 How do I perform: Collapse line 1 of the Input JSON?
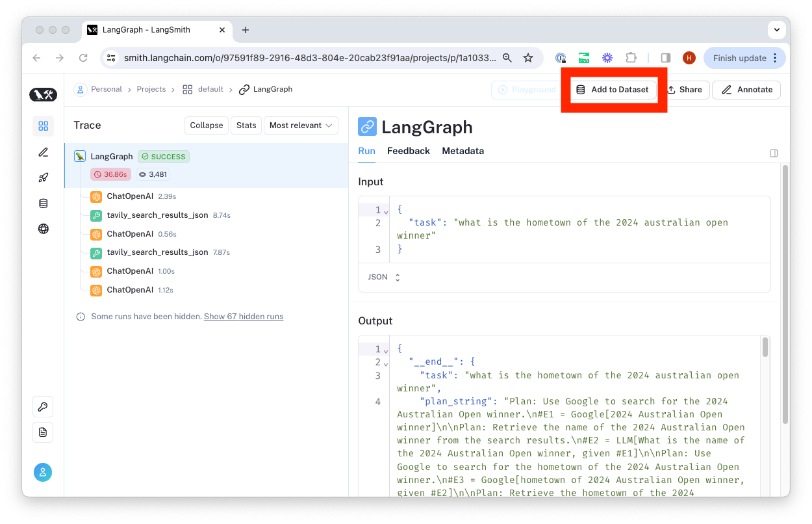386,211
